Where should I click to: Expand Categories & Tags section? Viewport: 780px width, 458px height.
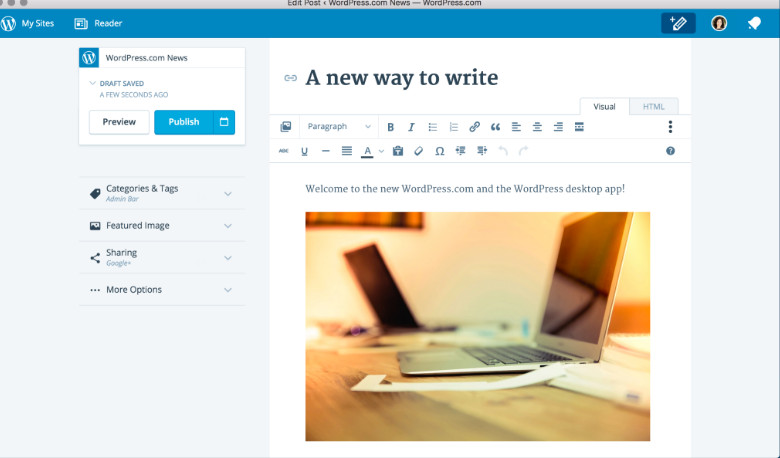162,193
